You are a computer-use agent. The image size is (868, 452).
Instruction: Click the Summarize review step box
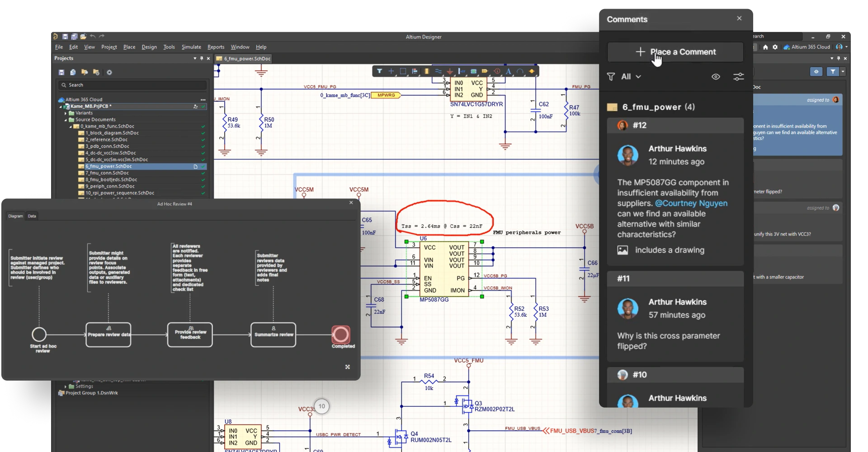[274, 335]
